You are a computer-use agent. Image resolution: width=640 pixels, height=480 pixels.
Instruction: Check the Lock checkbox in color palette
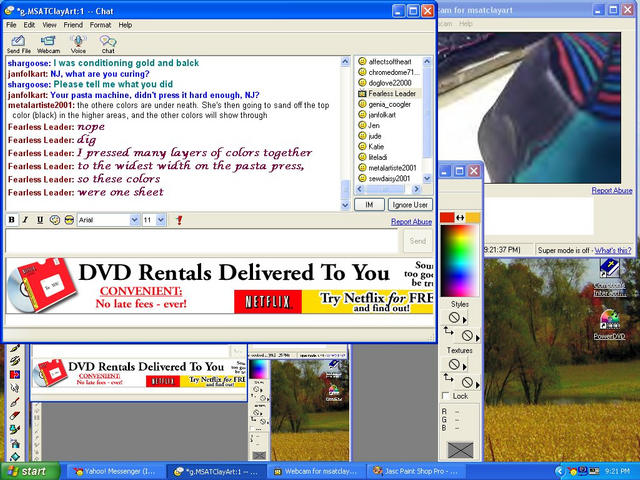pyautogui.click(x=446, y=396)
